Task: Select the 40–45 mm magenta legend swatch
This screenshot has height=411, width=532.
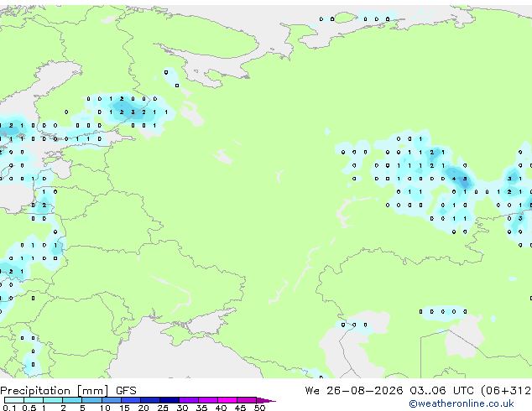Action: [x=227, y=400]
